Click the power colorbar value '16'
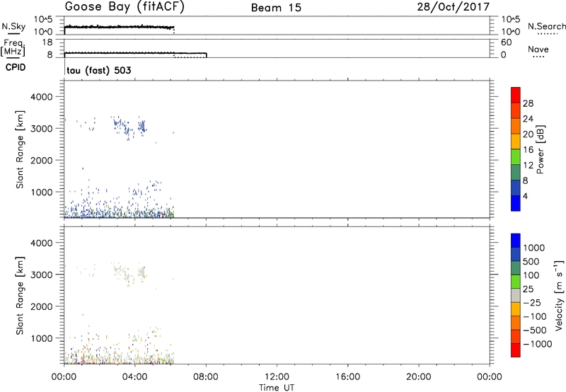This screenshot has width=566, height=392. 528,150
